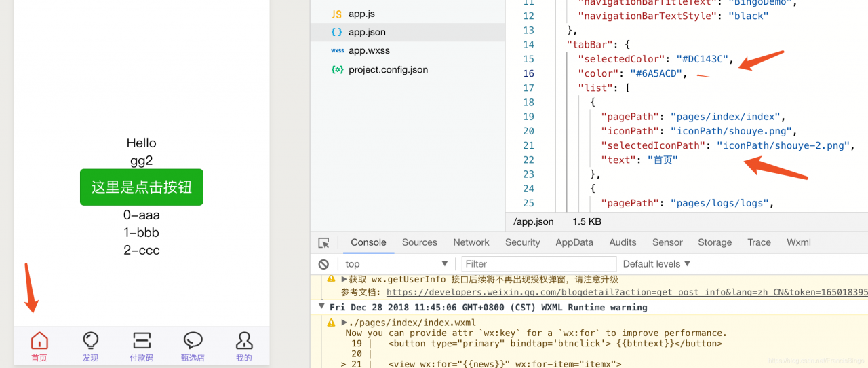
Task: Click the 1.5 KB file size label
Action: pos(587,221)
